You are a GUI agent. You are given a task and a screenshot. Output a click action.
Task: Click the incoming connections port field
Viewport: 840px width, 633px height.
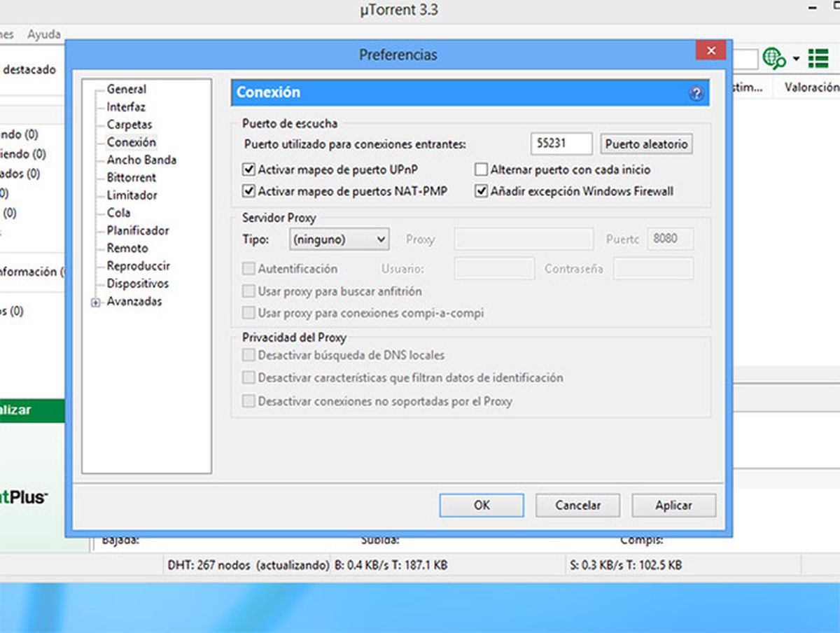(561, 144)
